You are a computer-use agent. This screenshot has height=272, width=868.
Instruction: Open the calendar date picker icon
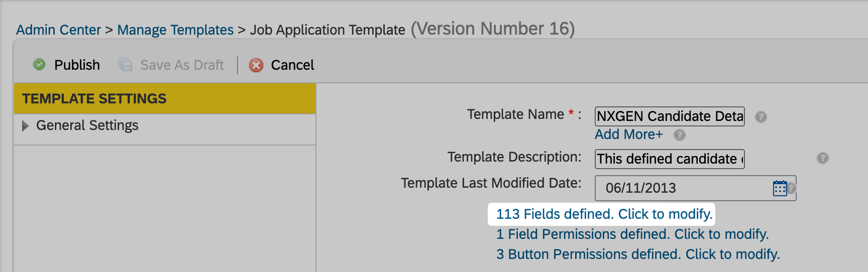tap(780, 188)
